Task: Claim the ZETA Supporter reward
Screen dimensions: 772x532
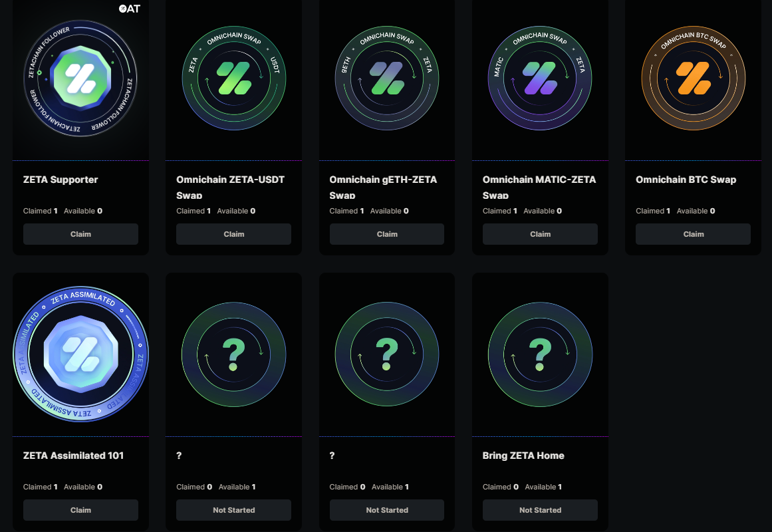Action: (x=80, y=234)
